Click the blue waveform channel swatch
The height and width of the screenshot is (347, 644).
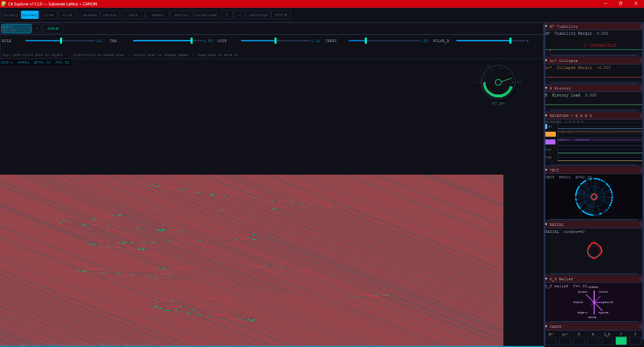pos(546,126)
